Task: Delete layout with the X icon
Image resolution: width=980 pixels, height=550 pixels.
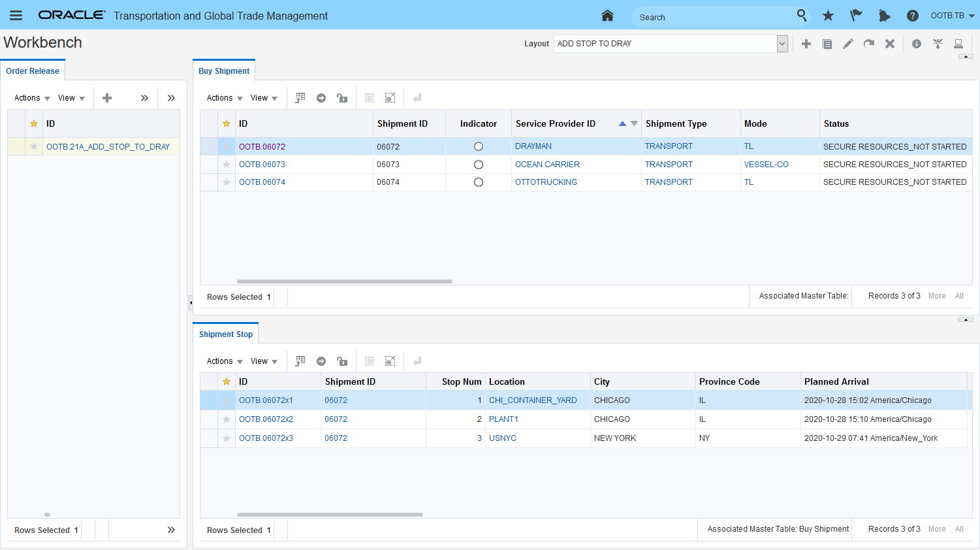Action: (x=889, y=44)
